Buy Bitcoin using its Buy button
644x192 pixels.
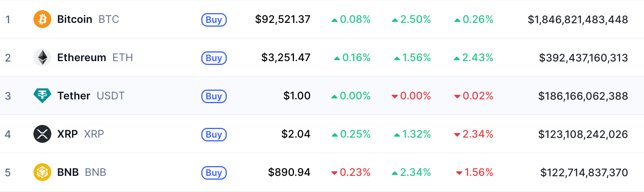pos(214,20)
